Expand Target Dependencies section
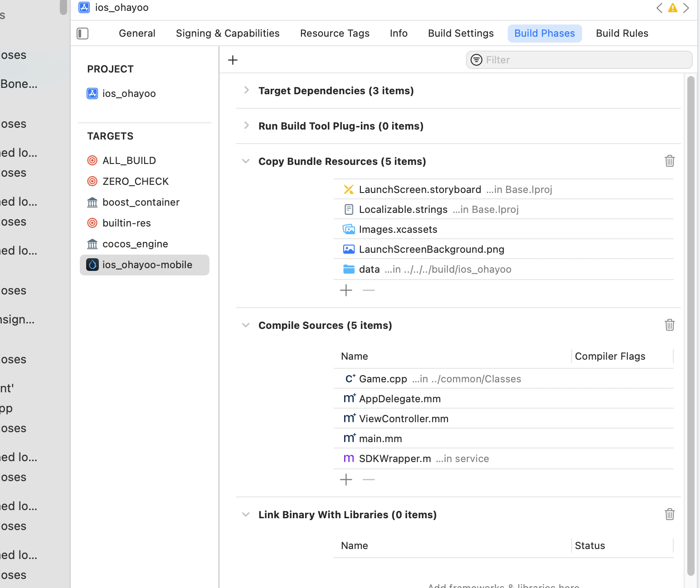The width and height of the screenshot is (700, 588). pyautogui.click(x=246, y=90)
